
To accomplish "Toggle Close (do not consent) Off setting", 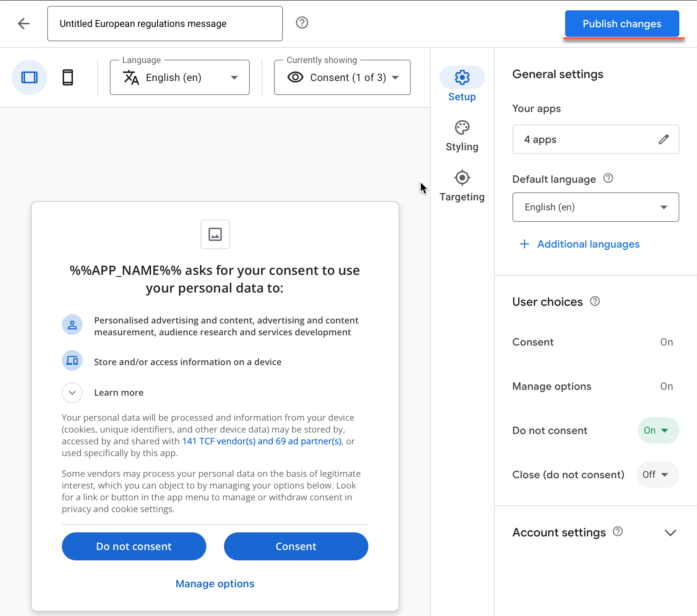I will [x=657, y=475].
